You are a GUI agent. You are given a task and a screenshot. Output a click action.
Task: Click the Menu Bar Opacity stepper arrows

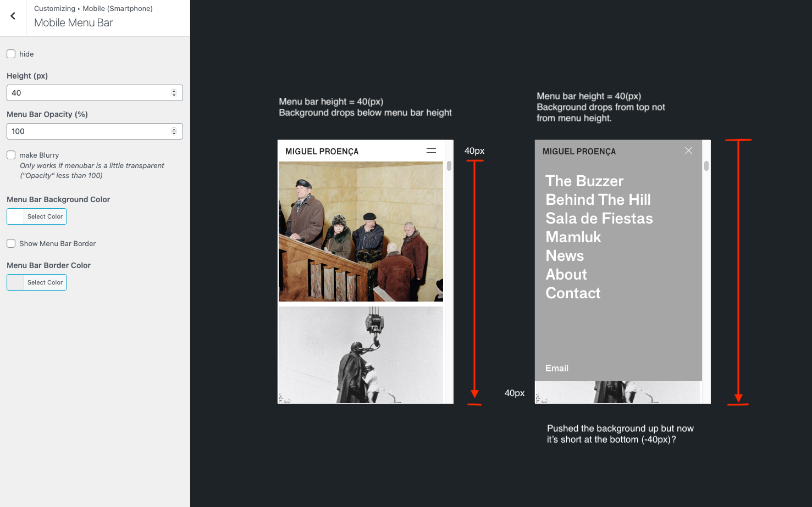[174, 131]
